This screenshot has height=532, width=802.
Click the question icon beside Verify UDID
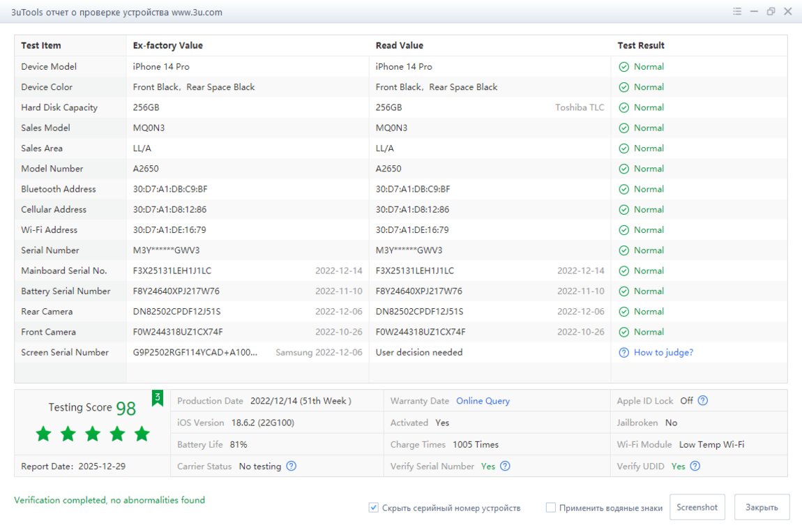(x=695, y=466)
